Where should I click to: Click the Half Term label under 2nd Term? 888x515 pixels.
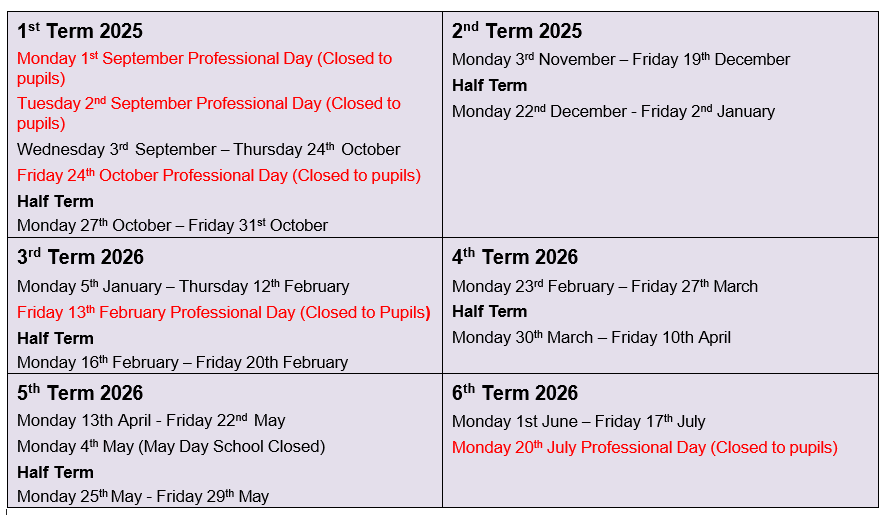pyautogui.click(x=489, y=86)
